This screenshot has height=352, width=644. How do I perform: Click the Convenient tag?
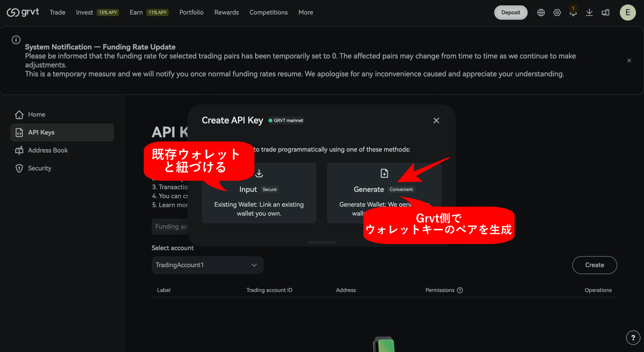(x=401, y=189)
